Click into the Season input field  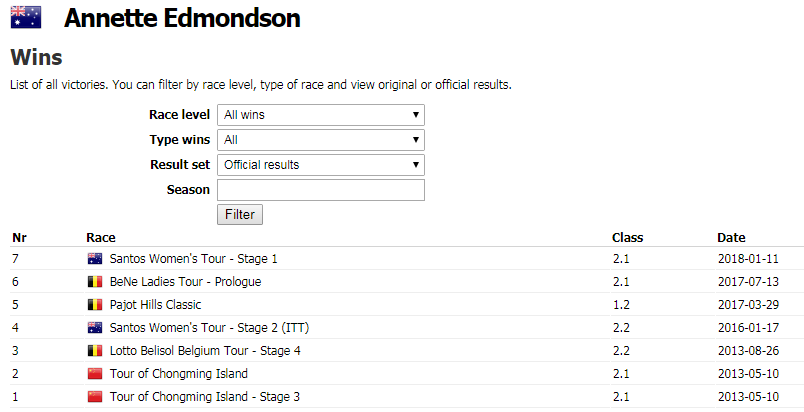321,190
